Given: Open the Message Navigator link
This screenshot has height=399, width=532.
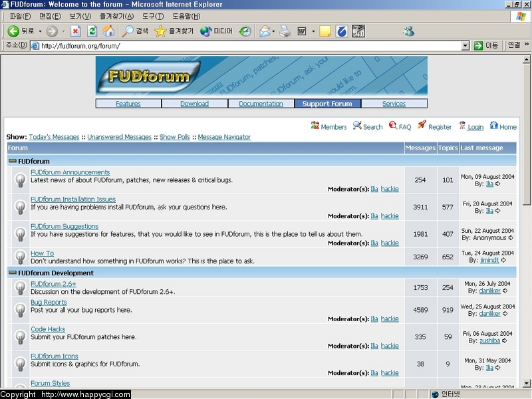Looking at the screenshot, I should [x=224, y=137].
